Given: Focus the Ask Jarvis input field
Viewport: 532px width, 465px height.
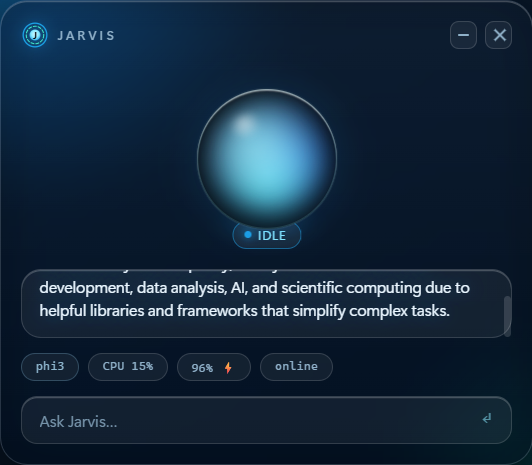Looking at the screenshot, I should [266, 420].
